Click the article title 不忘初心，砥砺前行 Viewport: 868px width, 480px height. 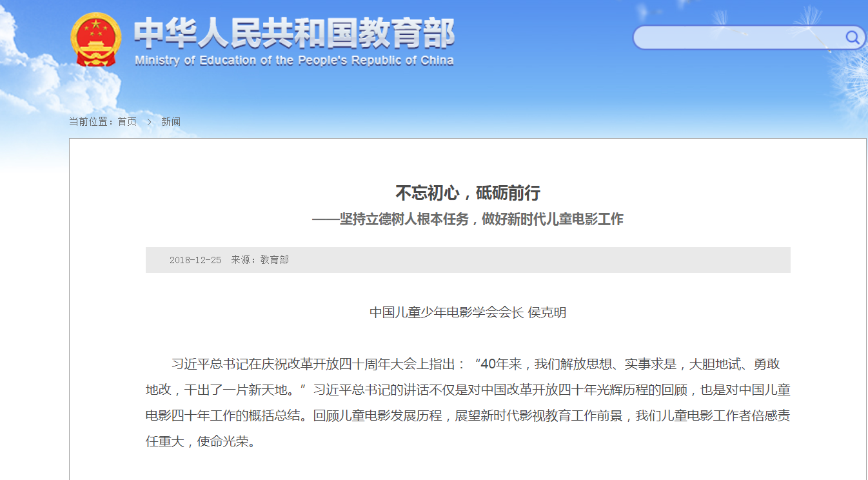[469, 193]
